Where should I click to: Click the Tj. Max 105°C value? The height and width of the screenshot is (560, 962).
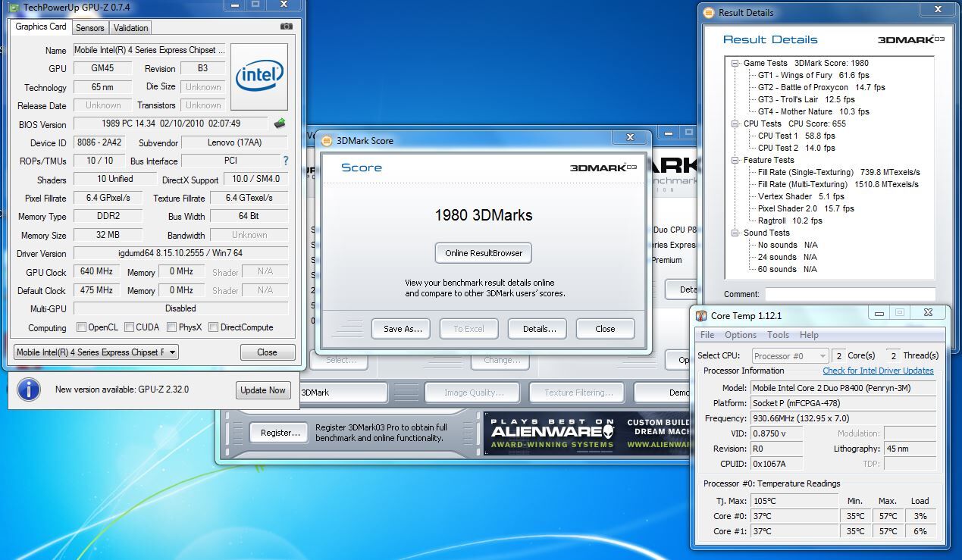coord(794,501)
